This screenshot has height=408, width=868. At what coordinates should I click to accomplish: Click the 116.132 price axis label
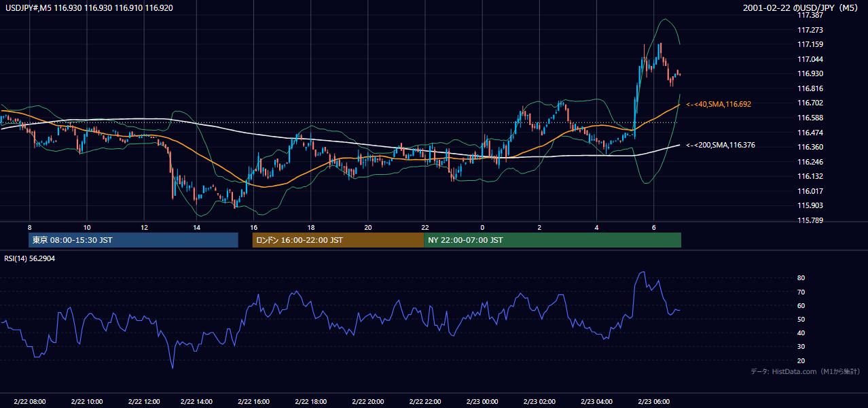pyautogui.click(x=810, y=176)
